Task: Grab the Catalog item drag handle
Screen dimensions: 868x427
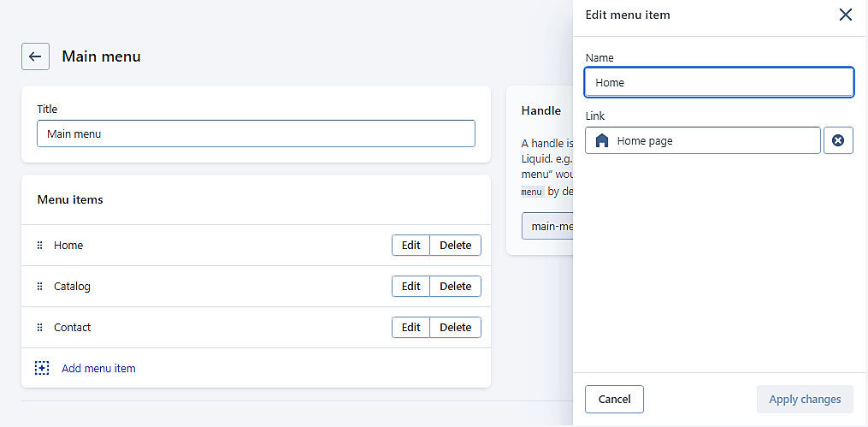Action: click(x=39, y=287)
